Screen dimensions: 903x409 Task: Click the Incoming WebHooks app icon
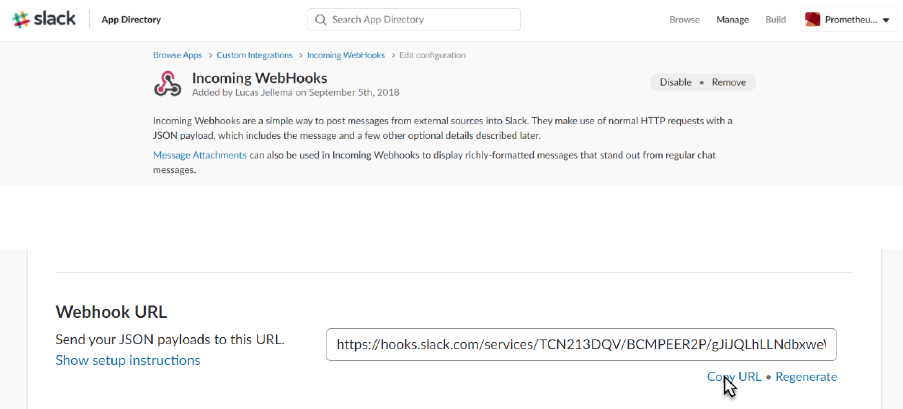[x=167, y=84]
